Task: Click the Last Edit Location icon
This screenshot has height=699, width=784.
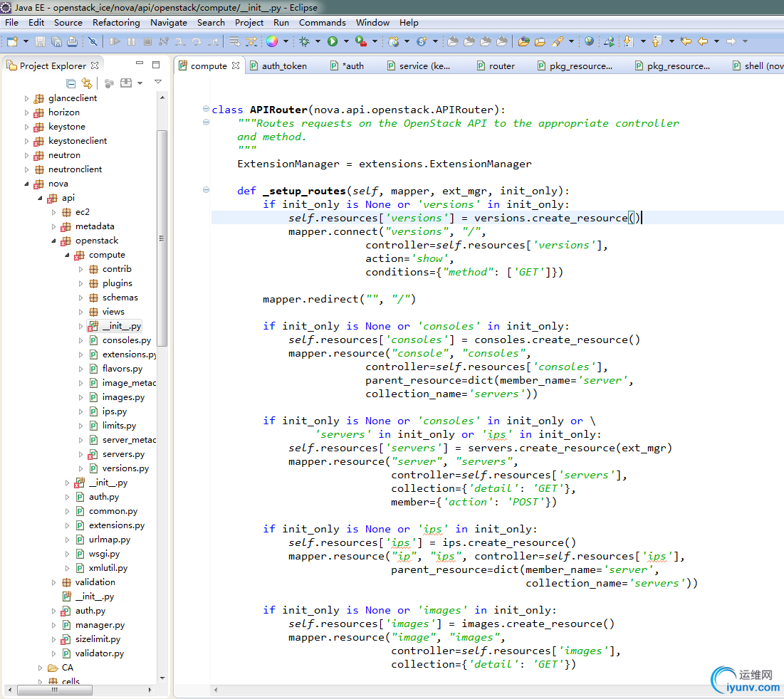Action: (x=686, y=41)
